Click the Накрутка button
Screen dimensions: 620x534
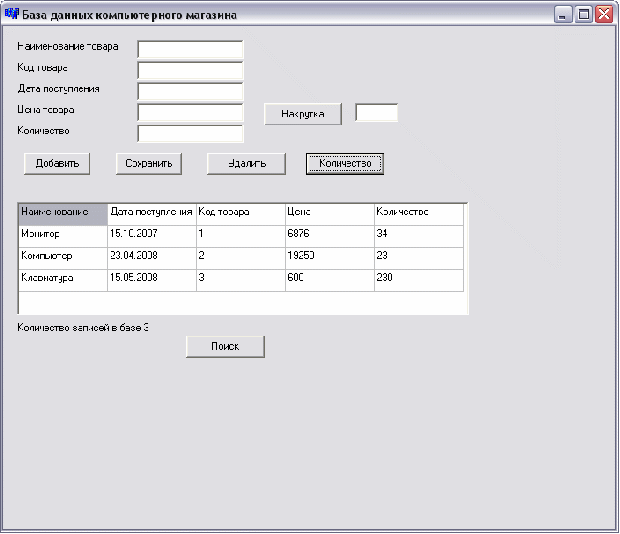(x=303, y=114)
